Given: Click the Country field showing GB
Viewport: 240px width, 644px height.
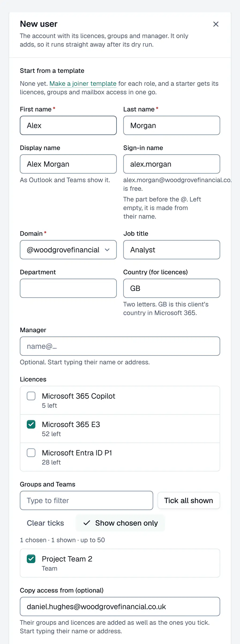Looking at the screenshot, I should click(x=172, y=288).
